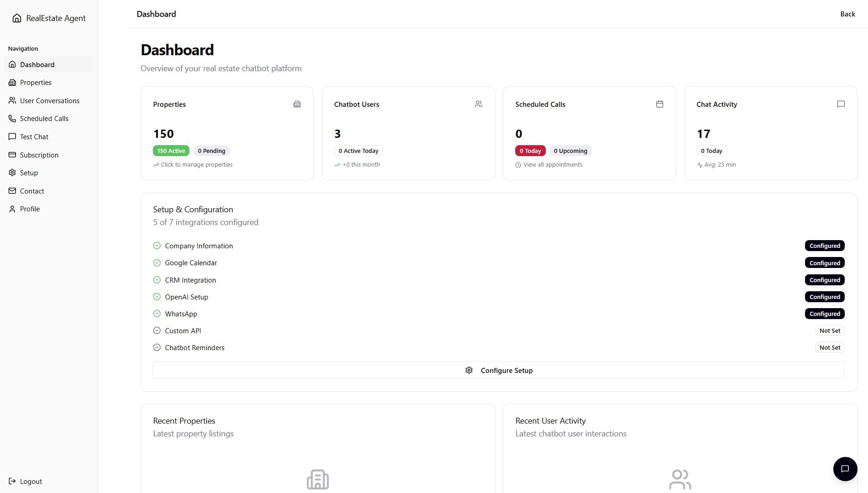Screen dimensions: 868x493
Task: Click the gear icon in Configure Setup button
Action: 469,370
